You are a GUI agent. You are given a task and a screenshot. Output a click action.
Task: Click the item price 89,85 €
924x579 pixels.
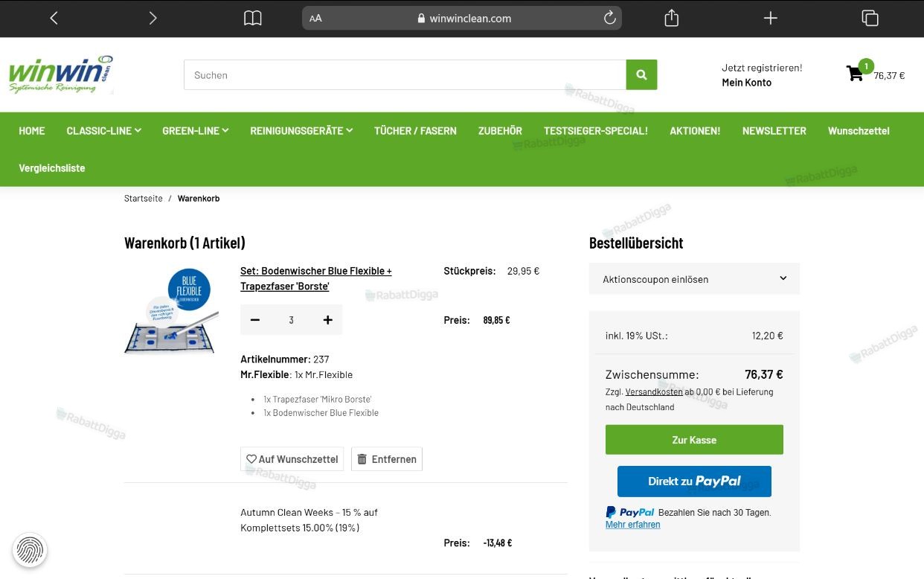(496, 321)
